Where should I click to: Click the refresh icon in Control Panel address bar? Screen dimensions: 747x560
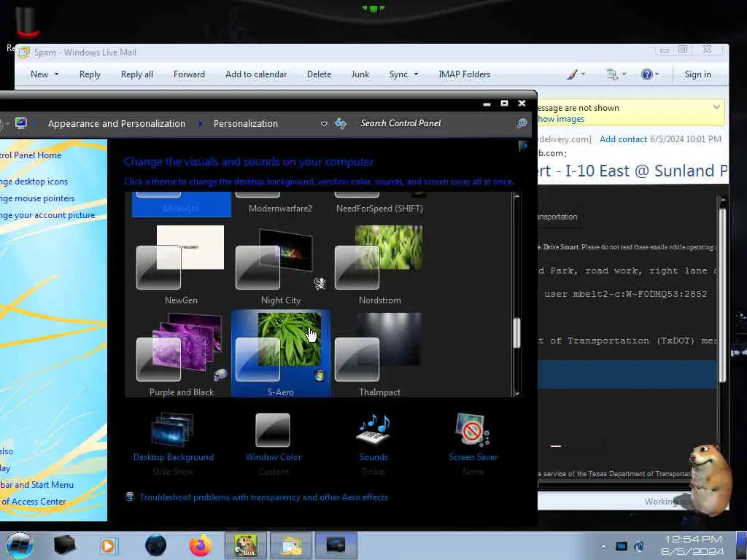coord(341,123)
